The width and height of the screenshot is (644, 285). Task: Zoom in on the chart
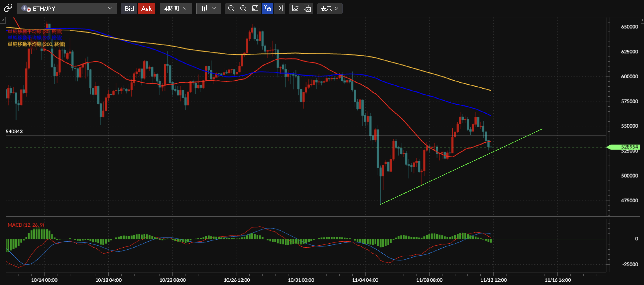[x=231, y=8]
